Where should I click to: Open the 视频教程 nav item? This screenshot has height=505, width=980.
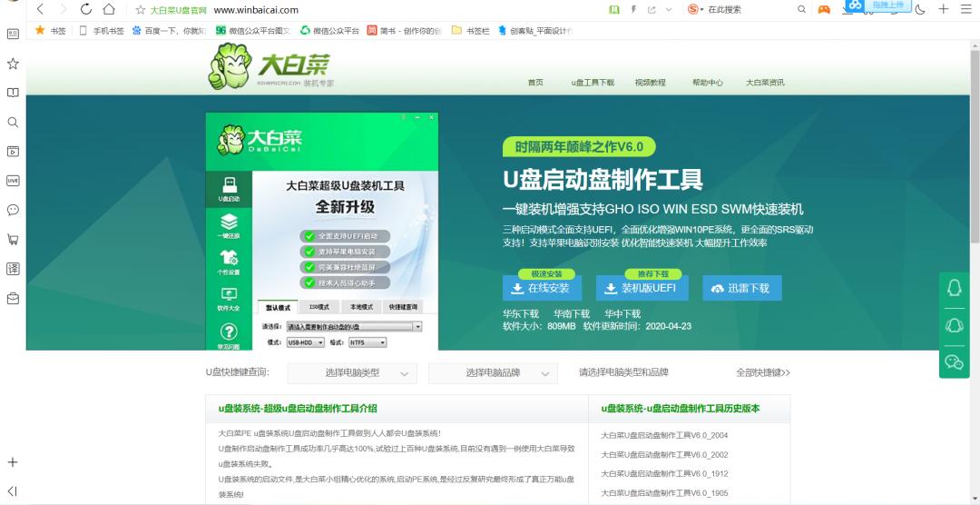click(x=650, y=82)
